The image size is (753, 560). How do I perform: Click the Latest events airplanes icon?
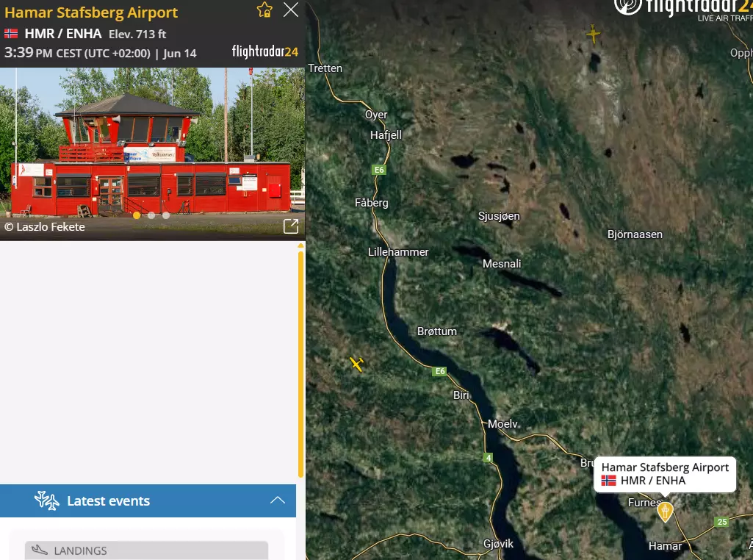pos(46,500)
